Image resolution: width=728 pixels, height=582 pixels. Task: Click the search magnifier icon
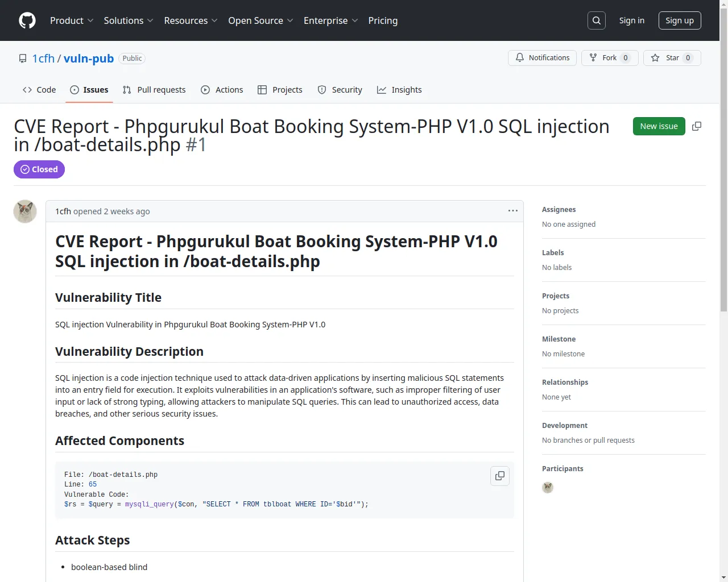click(x=597, y=20)
